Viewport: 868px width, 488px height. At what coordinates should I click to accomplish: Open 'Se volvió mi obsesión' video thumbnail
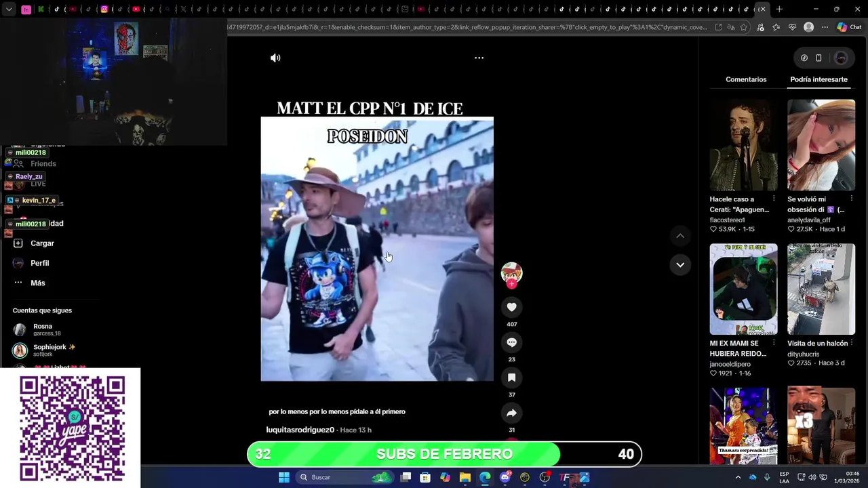(821, 145)
